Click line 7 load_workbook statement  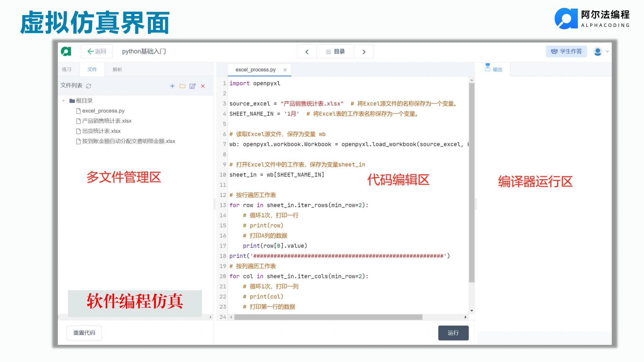click(x=349, y=144)
